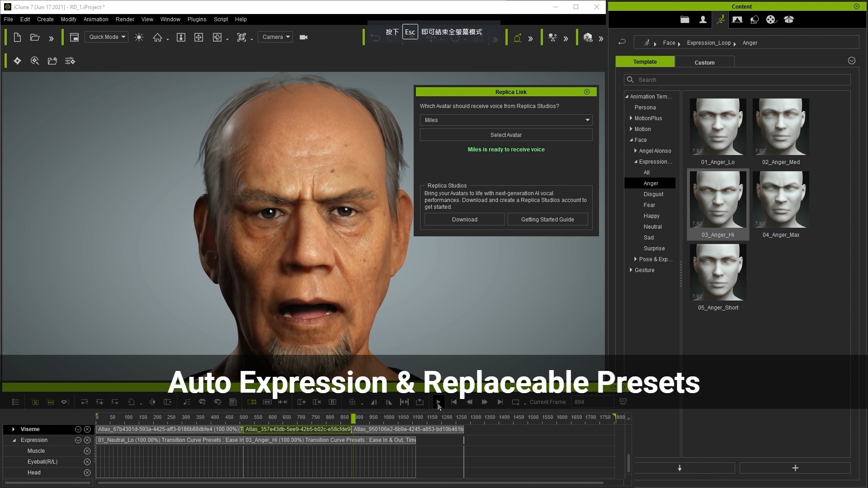Screen dimensions: 868x488
Task: Collapse the Face tree node
Action: (x=631, y=140)
